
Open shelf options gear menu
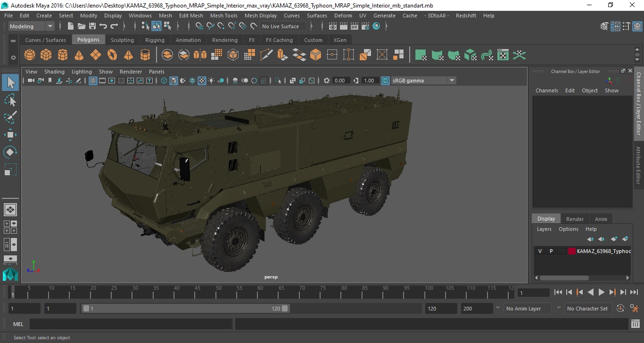point(13,57)
